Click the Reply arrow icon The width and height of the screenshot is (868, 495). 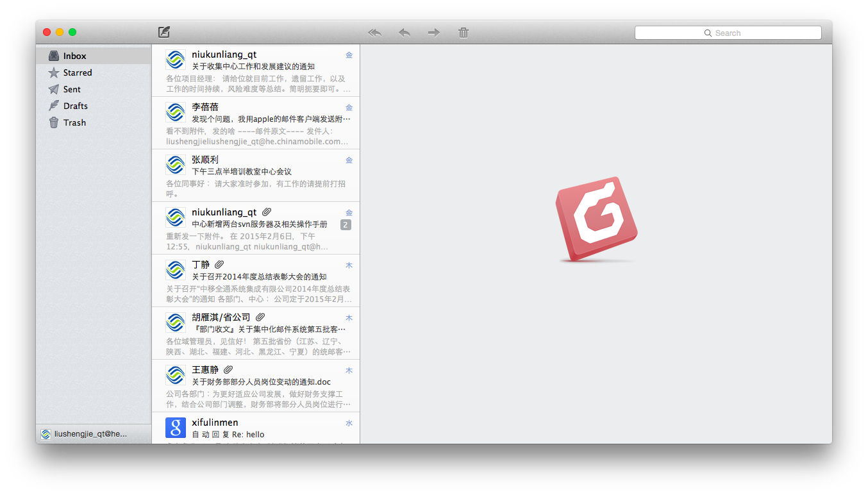click(405, 32)
